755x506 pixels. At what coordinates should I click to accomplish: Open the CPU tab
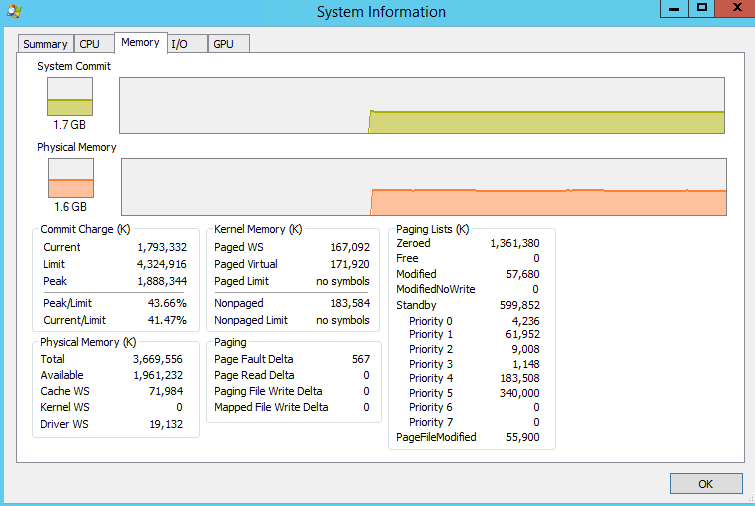[90, 44]
